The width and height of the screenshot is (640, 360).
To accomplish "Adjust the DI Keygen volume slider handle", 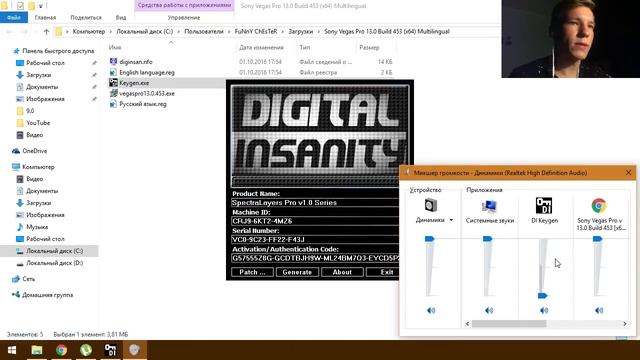I will tap(542, 296).
